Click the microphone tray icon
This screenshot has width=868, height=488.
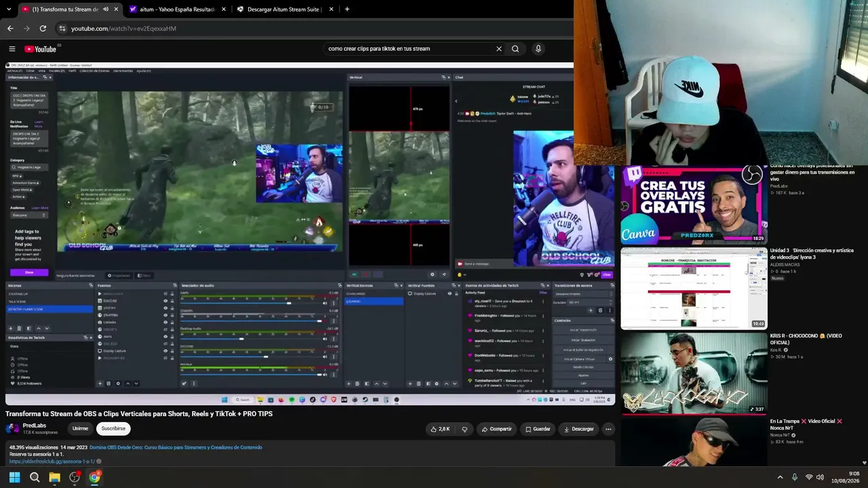pyautogui.click(x=795, y=477)
